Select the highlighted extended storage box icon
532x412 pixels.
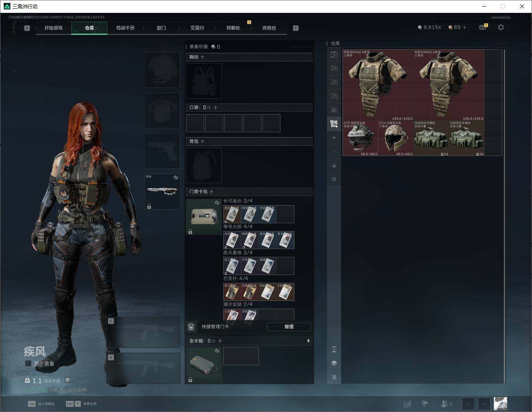click(x=334, y=123)
